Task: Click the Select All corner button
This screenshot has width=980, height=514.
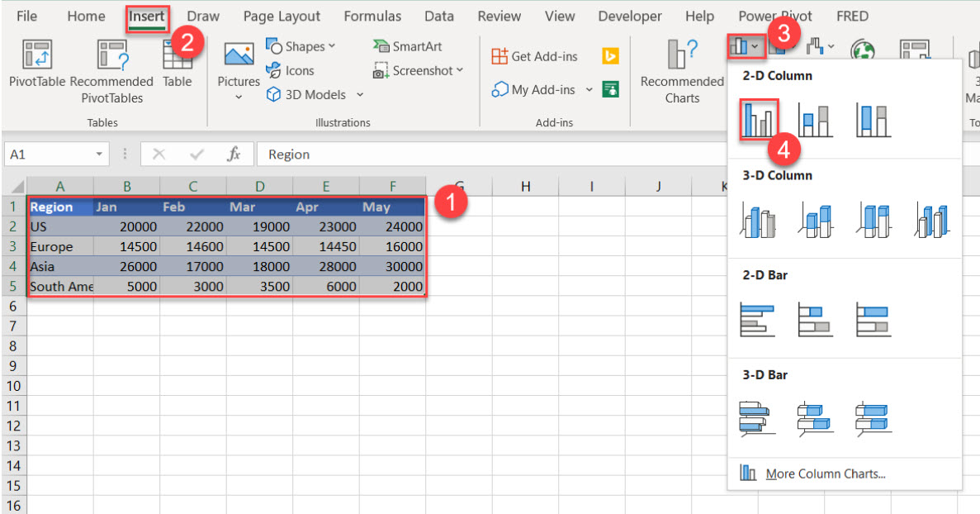Action: [x=14, y=186]
